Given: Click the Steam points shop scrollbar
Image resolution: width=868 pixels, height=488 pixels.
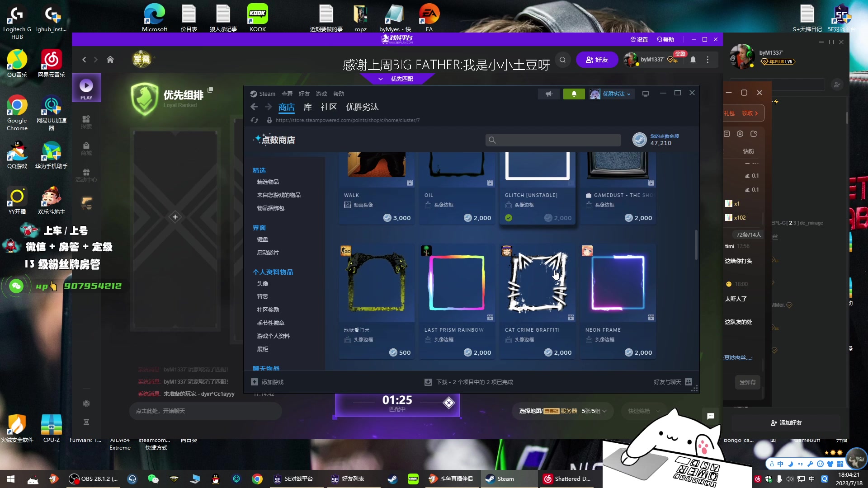Looking at the screenshot, I should click(696, 245).
